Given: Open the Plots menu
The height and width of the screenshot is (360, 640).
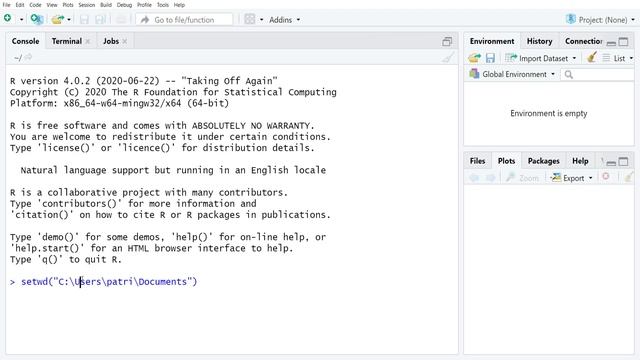Looking at the screenshot, I should (68, 5).
